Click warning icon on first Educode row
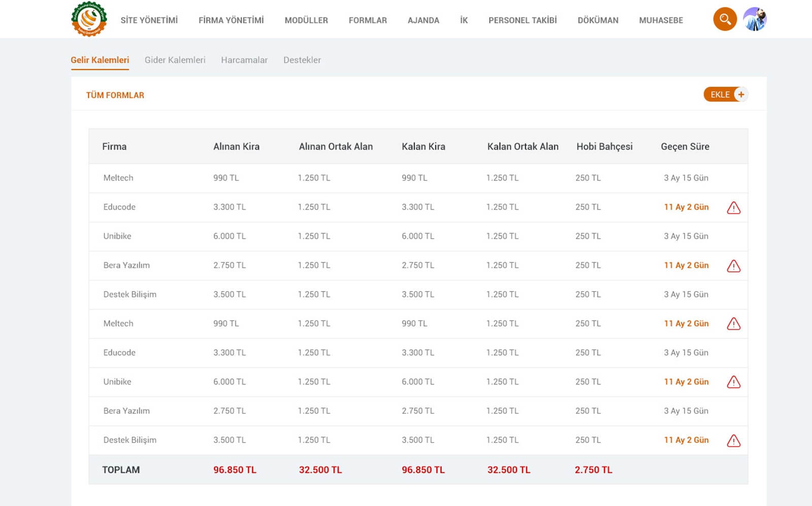Screen dimensions: 812x506 pos(733,207)
